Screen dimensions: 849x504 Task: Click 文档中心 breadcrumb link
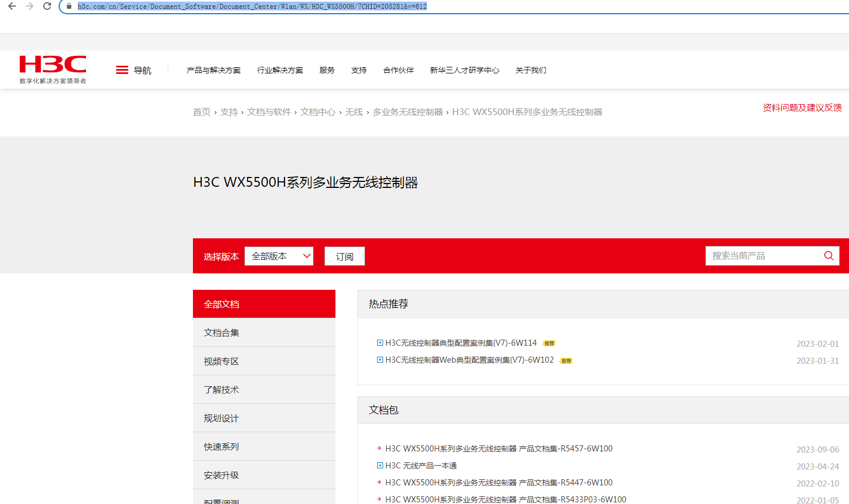(x=318, y=112)
